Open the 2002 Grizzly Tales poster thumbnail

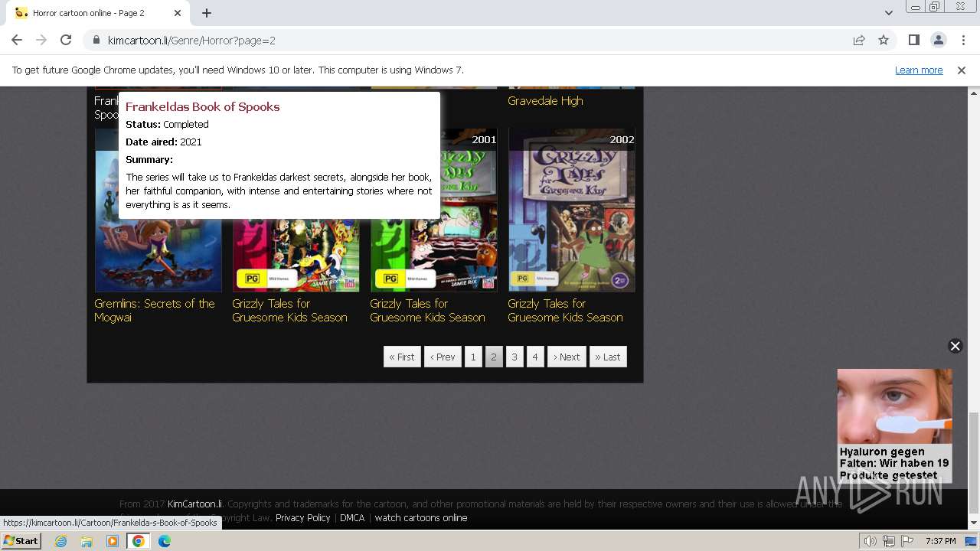[x=572, y=210]
